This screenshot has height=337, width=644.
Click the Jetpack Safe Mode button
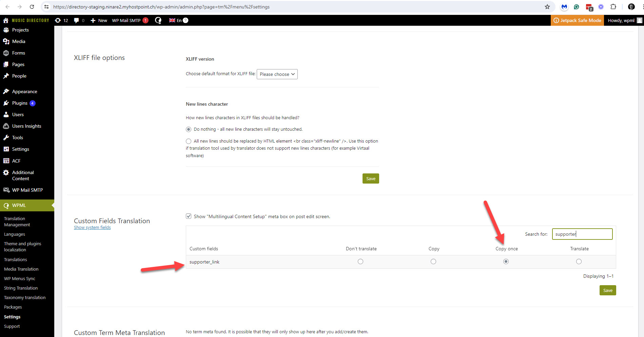tap(577, 20)
